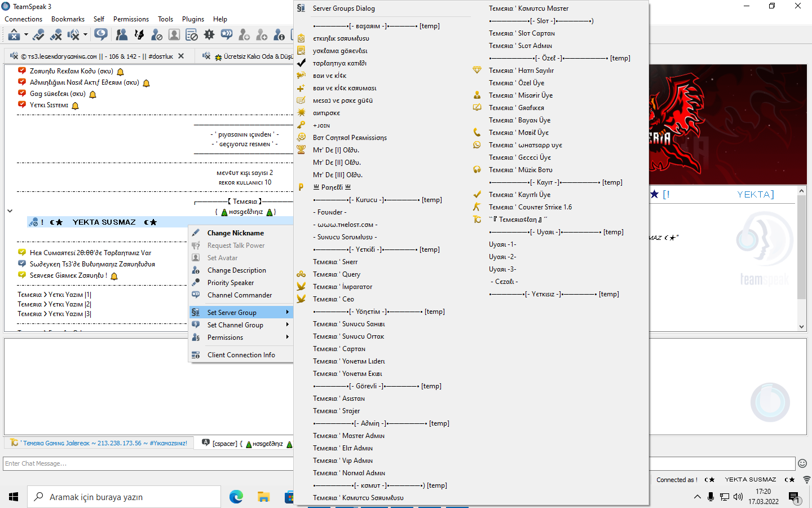This screenshot has width=812, height=508.
Task: Click speech bubble toolbar icon
Action: pyautogui.click(x=101, y=35)
